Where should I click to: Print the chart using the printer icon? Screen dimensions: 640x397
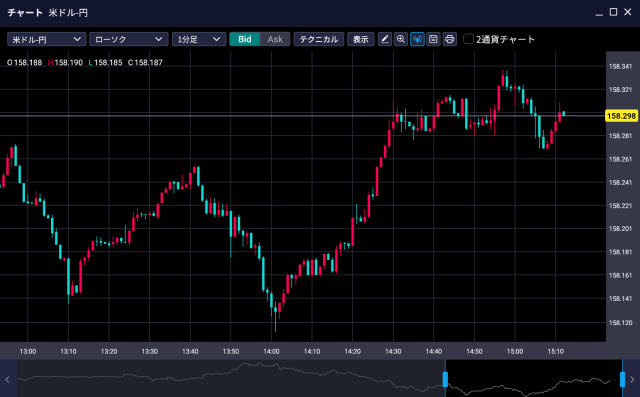tap(449, 39)
